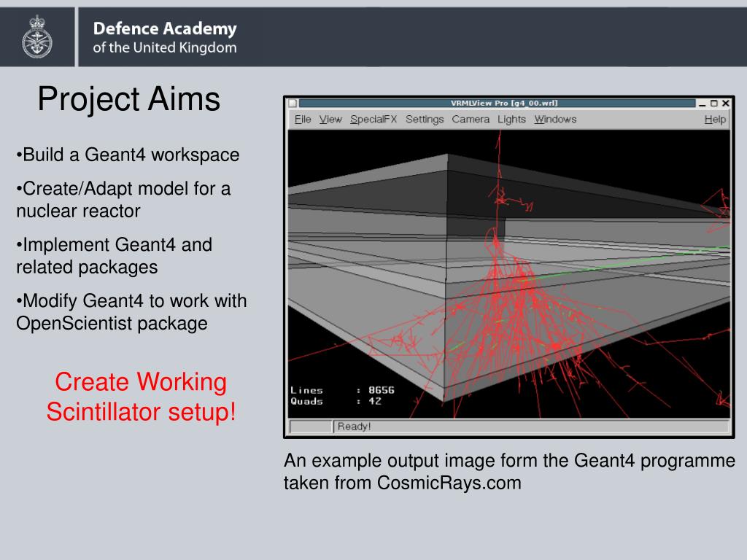
Task: Click the empty status bar box left of Ready!
Action: pos(311,426)
